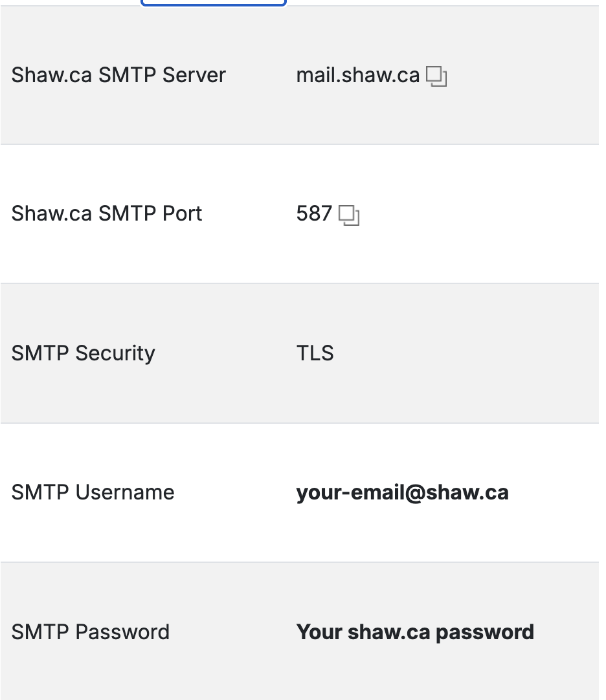Image resolution: width=606 pixels, height=700 pixels.
Task: Click the 'SMTP Username' label
Action: click(93, 492)
